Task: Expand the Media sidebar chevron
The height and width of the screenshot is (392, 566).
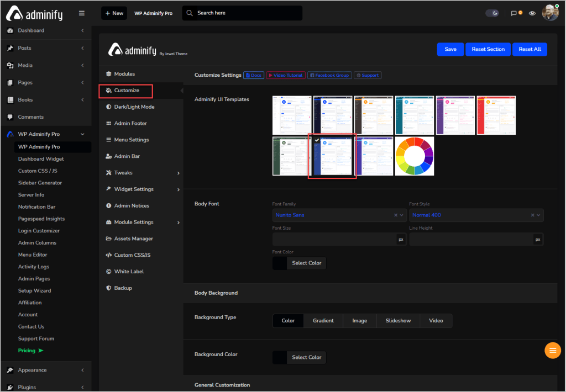Action: (83, 65)
